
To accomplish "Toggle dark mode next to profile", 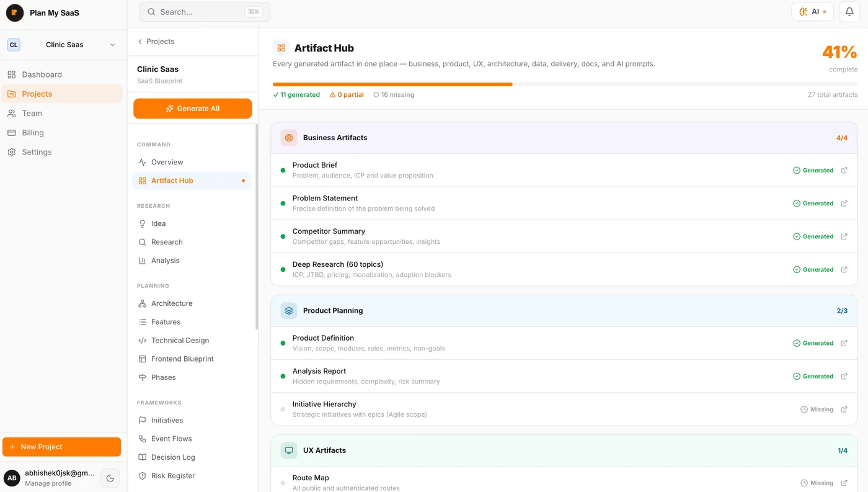I will (x=110, y=478).
